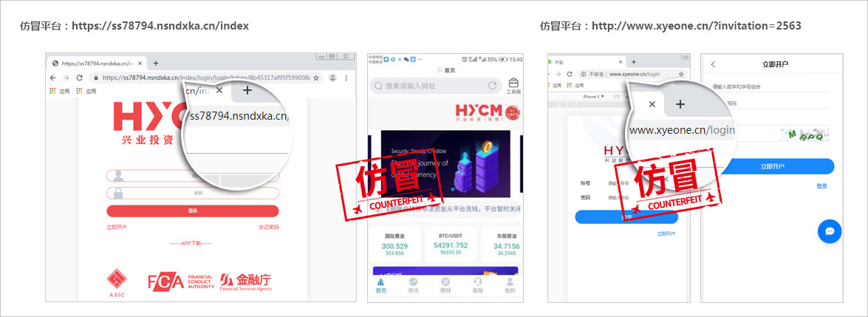Select the https://ss78794.nsndxka.cn browser tab
868x317 pixels.
point(98,64)
